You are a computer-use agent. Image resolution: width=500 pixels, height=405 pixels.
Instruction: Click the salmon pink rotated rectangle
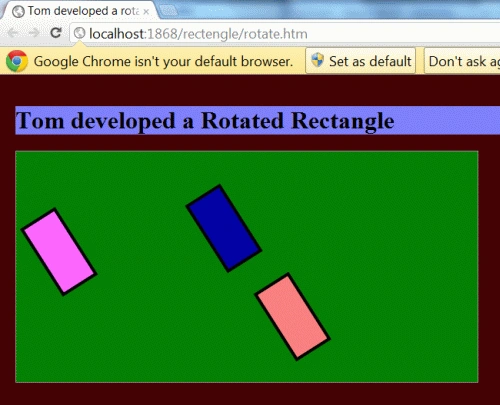[x=293, y=317]
